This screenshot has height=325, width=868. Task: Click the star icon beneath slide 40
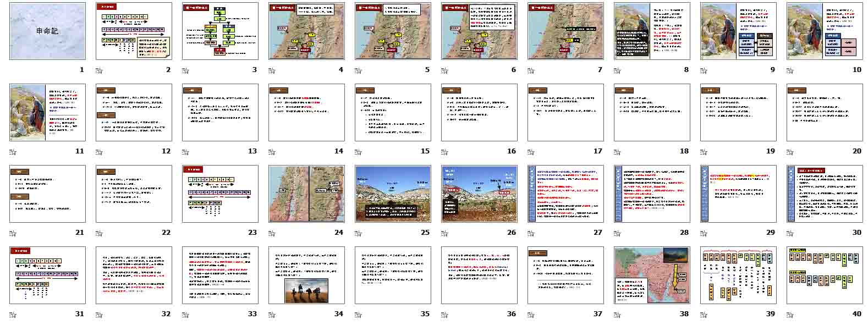tap(789, 314)
